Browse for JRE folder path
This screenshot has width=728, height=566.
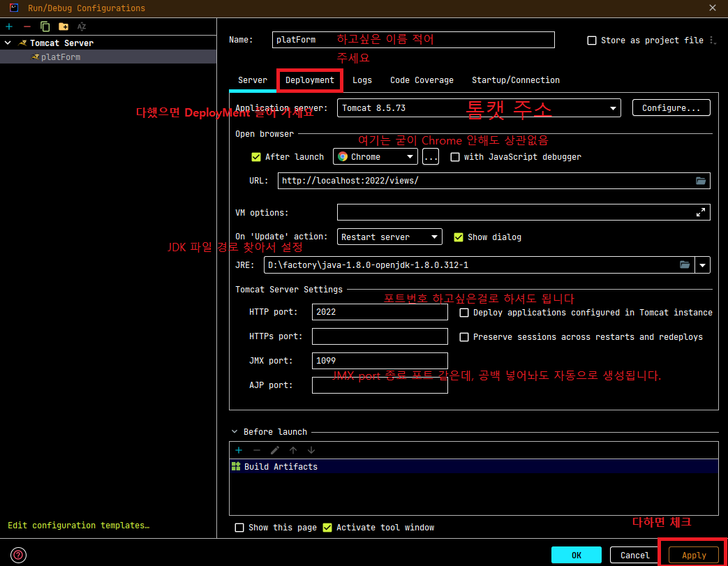685,265
